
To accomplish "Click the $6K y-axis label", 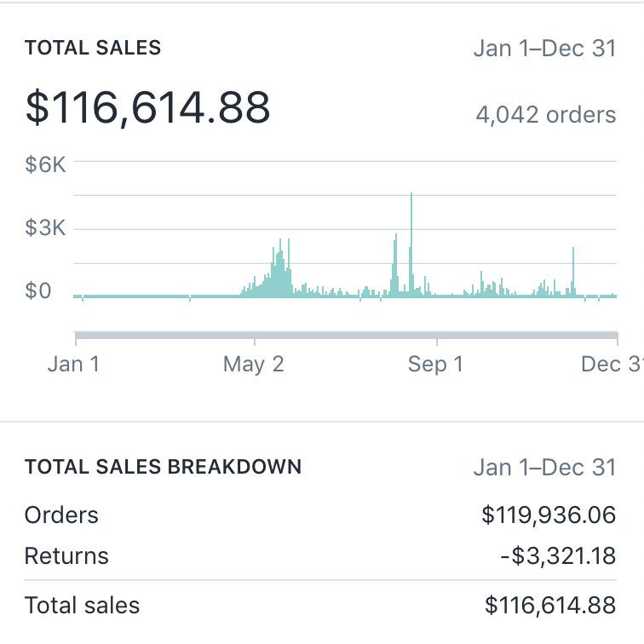I will 45,164.
